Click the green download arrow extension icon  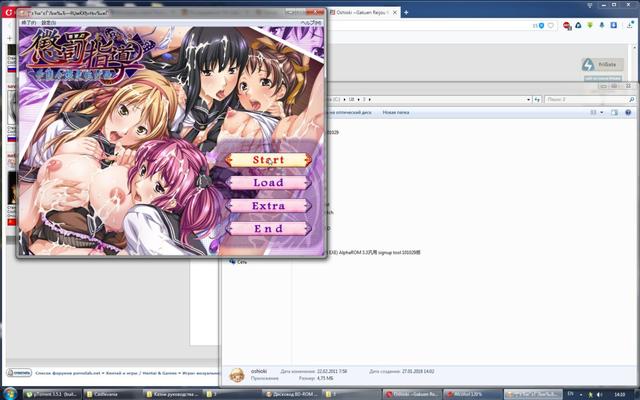point(590,26)
